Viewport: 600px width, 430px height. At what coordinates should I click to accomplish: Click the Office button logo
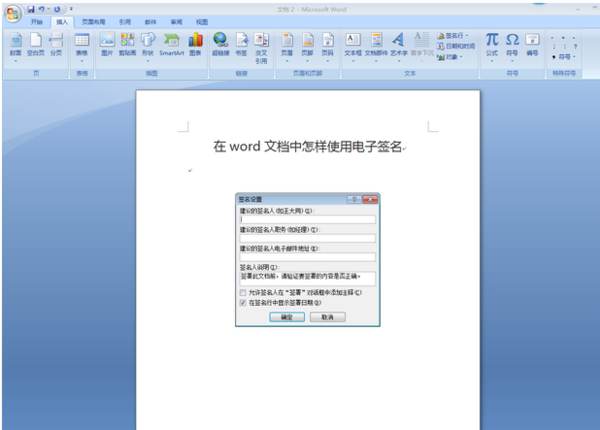coord(12,10)
